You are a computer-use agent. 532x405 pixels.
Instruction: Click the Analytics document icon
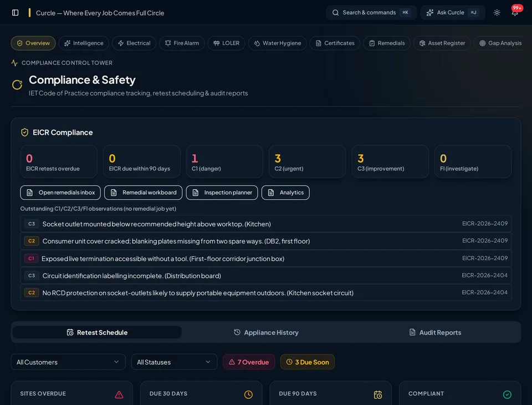pyautogui.click(x=271, y=193)
